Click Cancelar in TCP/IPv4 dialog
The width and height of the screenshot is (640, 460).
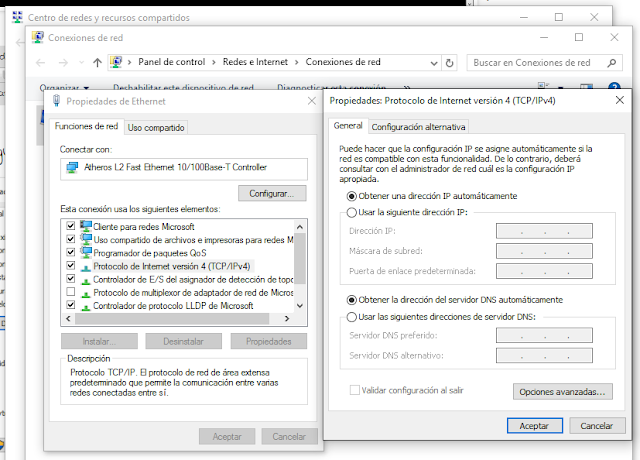[597, 426]
